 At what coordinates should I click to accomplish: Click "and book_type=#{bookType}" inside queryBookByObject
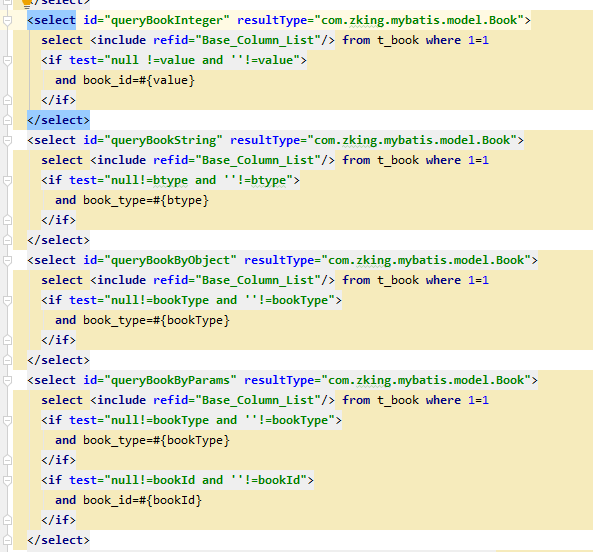click(143, 320)
